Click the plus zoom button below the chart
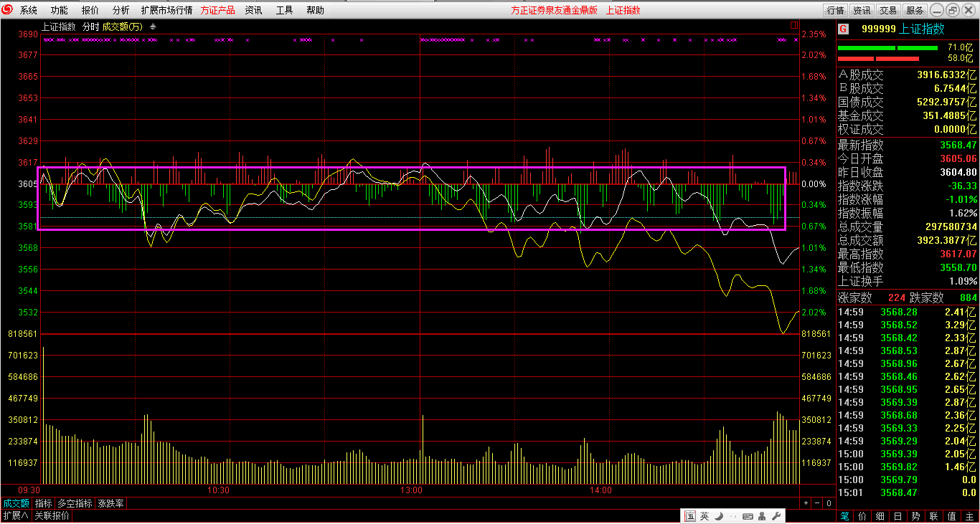The width and height of the screenshot is (980, 524). [806, 503]
